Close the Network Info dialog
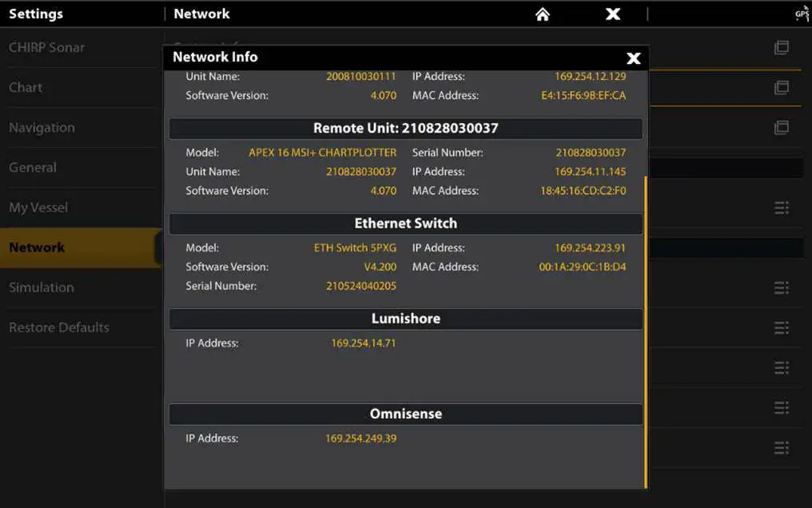The width and height of the screenshot is (812, 508). (x=634, y=58)
